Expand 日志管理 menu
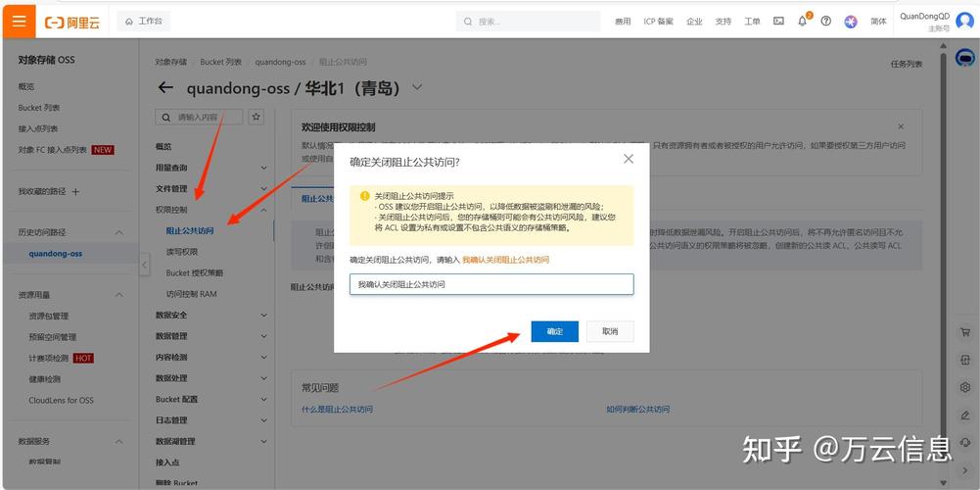 (x=263, y=419)
